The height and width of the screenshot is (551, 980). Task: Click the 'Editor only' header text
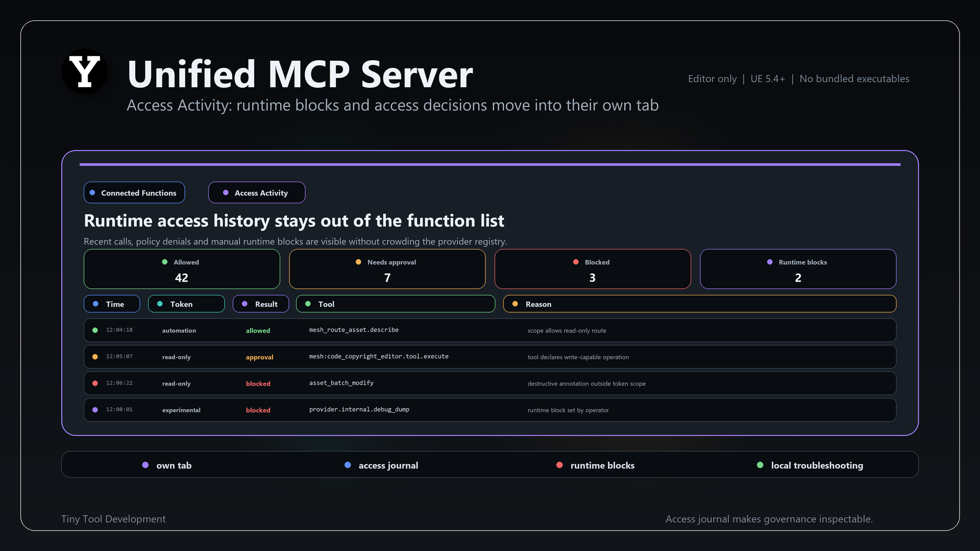[712, 79]
